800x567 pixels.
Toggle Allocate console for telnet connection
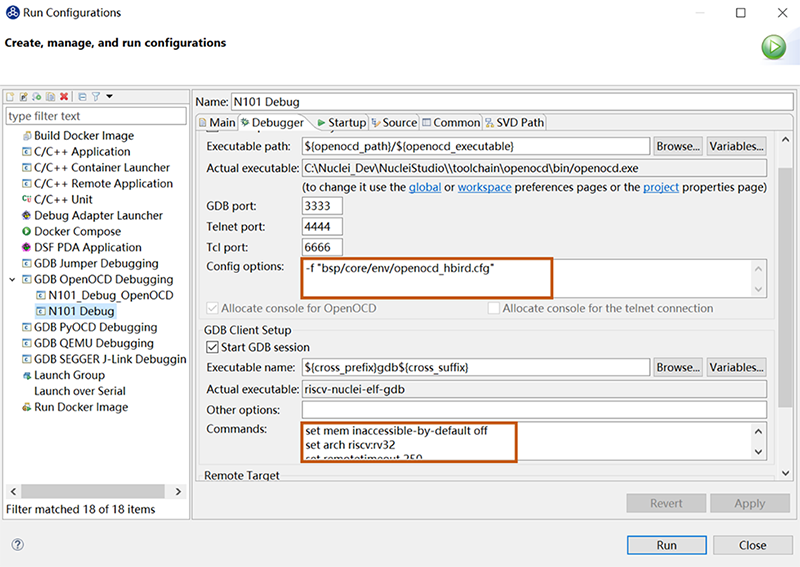(494, 309)
